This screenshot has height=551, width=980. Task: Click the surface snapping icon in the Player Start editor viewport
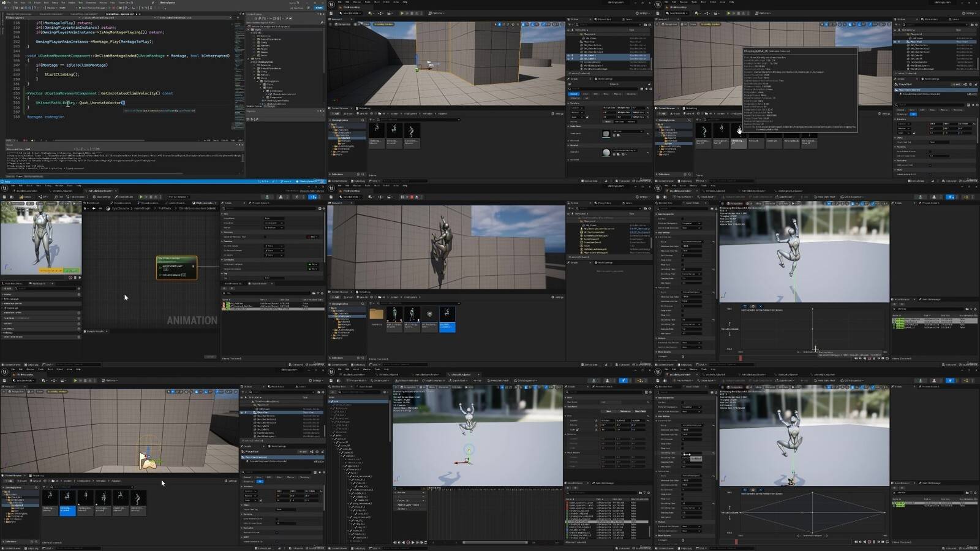click(x=191, y=392)
